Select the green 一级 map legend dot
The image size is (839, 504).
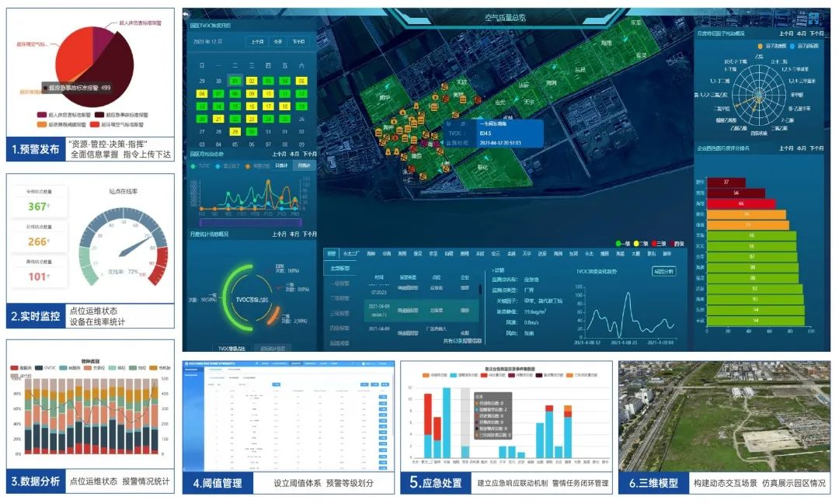(x=619, y=243)
